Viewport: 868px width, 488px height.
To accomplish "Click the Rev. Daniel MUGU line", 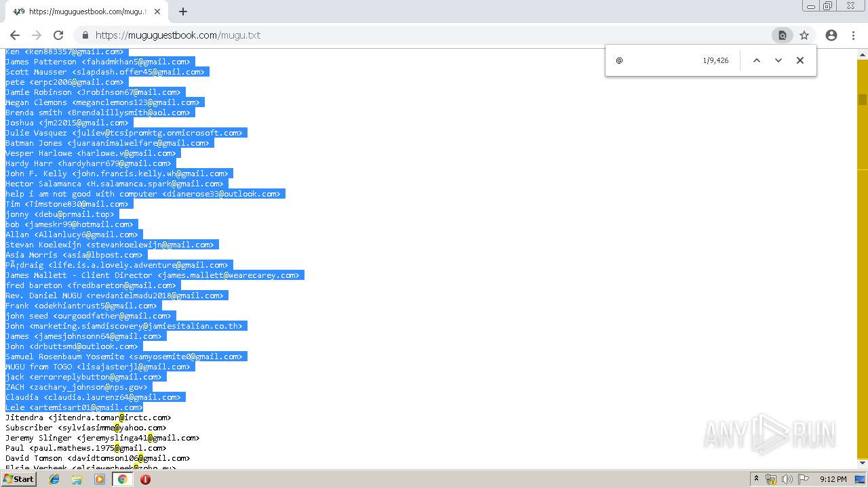I will [x=115, y=296].
